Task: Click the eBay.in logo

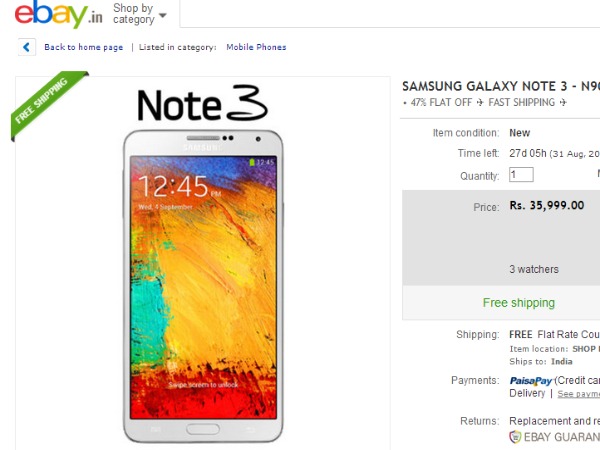Action: (x=59, y=14)
